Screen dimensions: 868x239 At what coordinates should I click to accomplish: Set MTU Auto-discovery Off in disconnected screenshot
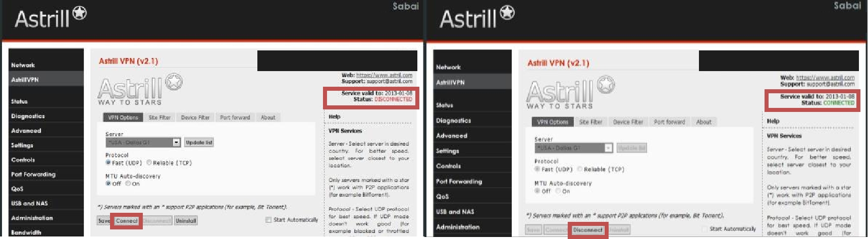[108, 184]
